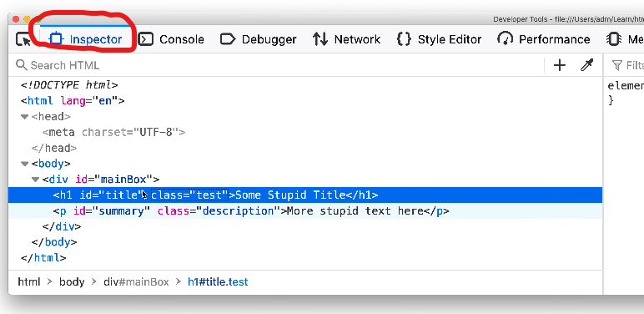Click html in the breadcrumb trail
The height and width of the screenshot is (314, 644).
tap(29, 282)
